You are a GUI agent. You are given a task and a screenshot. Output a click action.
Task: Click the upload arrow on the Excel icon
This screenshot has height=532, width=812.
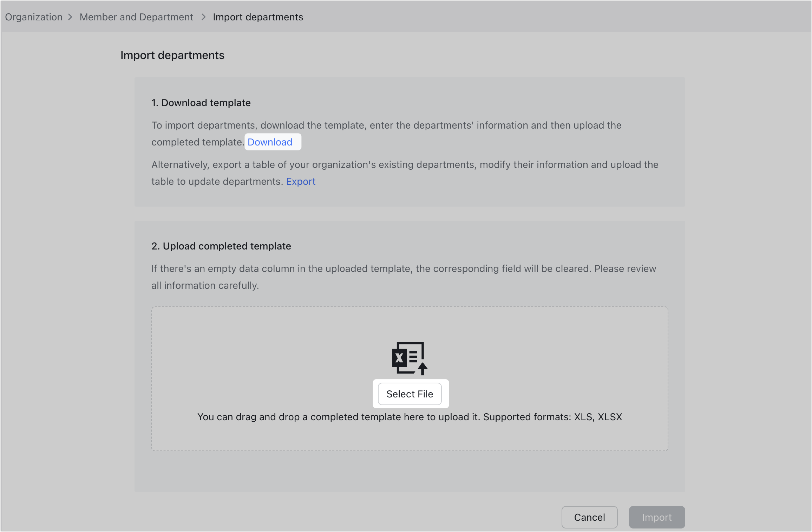point(423,368)
